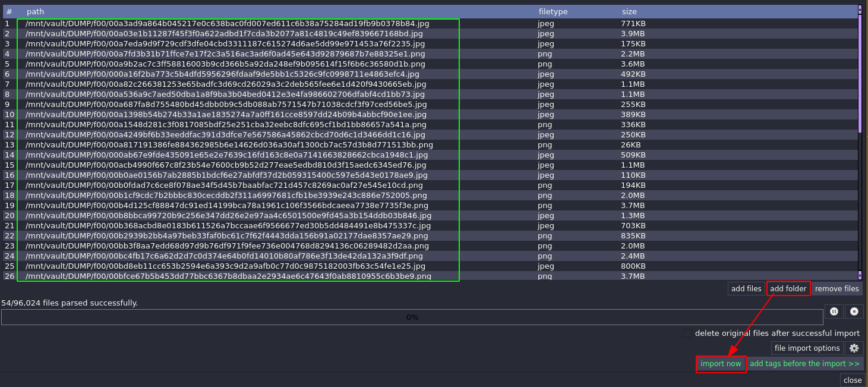Pause the file parsing with the pause icon

(834, 312)
